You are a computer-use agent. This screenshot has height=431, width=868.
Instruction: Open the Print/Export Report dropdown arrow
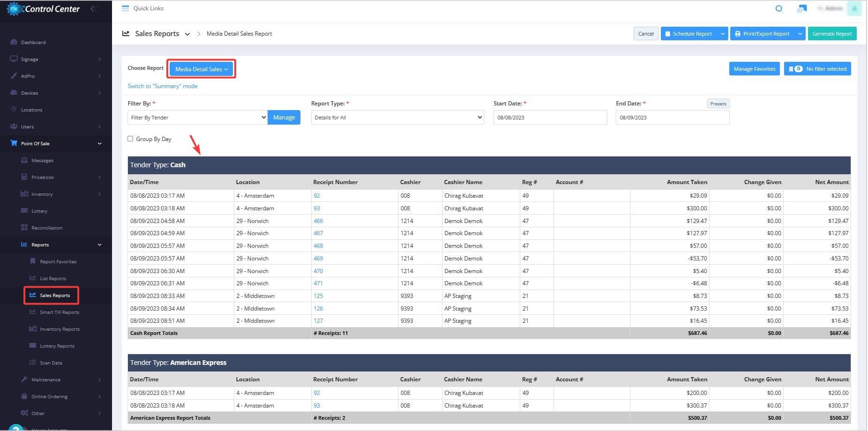pos(800,34)
